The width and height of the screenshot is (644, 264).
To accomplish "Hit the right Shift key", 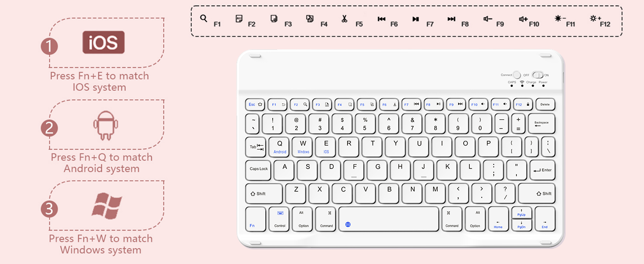I will click(537, 193).
